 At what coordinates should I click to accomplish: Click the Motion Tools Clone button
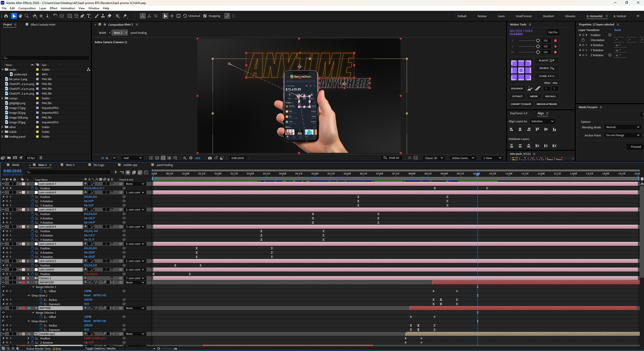(x=547, y=76)
